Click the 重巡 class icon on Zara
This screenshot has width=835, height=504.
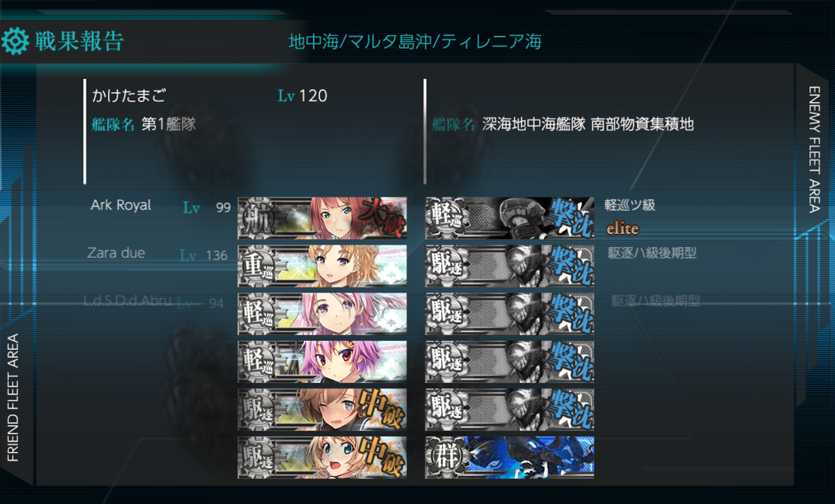258,267
